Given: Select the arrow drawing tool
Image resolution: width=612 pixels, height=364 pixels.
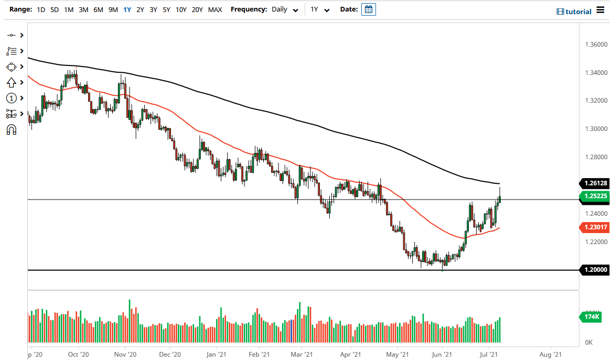Looking at the screenshot, I should point(12,82).
